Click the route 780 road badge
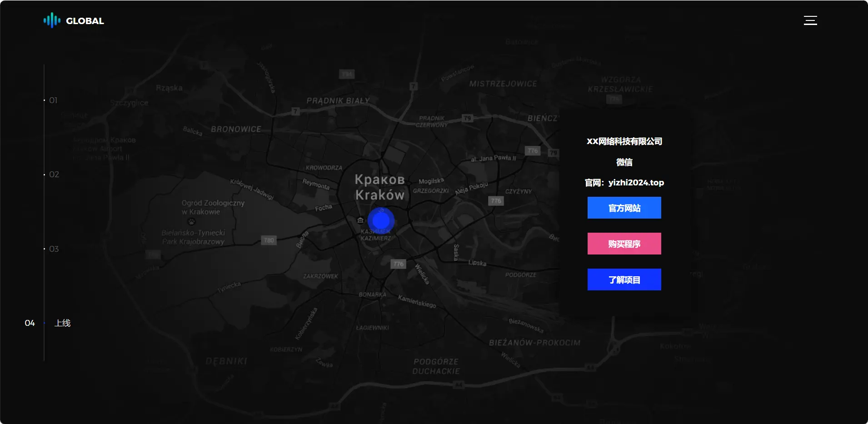Image resolution: width=868 pixels, height=424 pixels. [x=269, y=240]
